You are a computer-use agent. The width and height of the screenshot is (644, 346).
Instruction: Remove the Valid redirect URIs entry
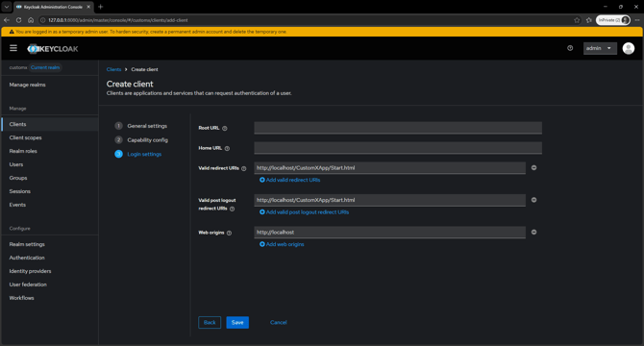(533, 168)
